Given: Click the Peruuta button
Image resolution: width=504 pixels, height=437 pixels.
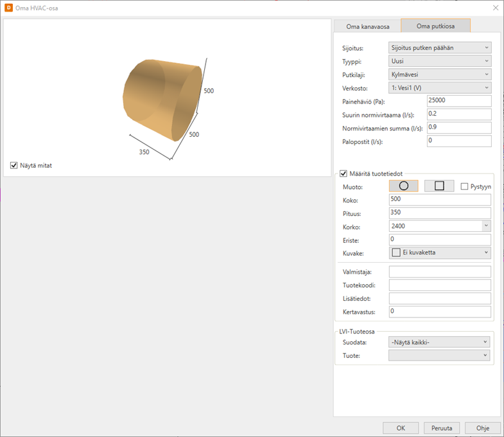Looking at the screenshot, I should click(x=442, y=428).
